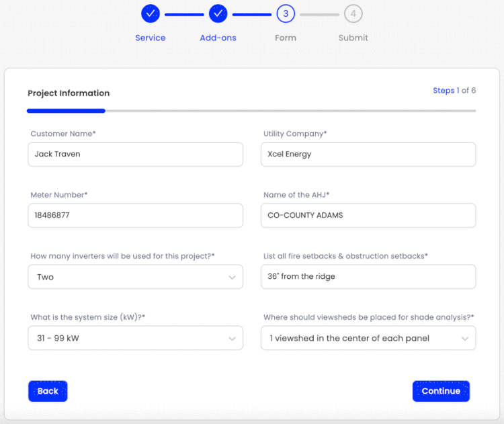Click the Service step checkmark circle
The height and width of the screenshot is (424, 504).
click(151, 14)
